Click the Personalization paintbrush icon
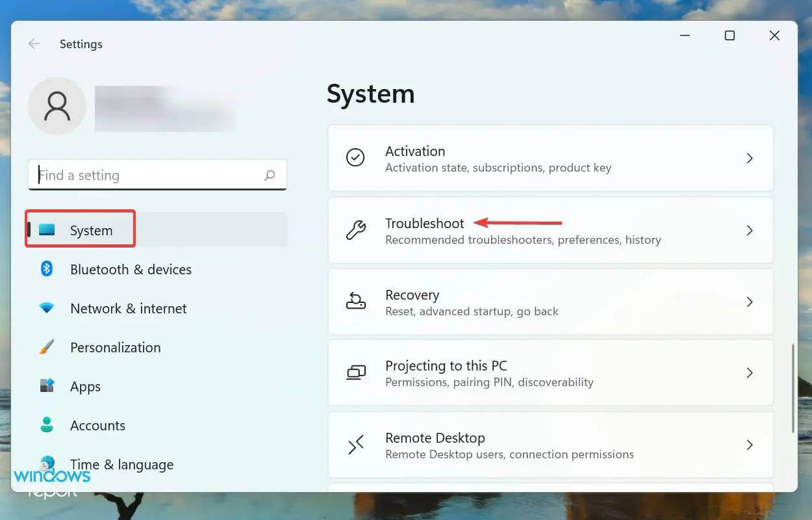Image resolution: width=812 pixels, height=520 pixels. coord(47,347)
